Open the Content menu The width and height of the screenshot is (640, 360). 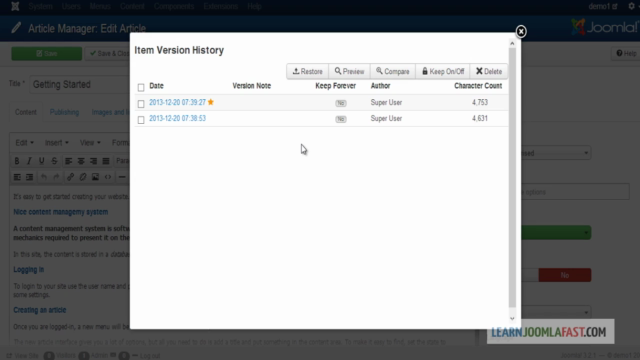point(132,7)
